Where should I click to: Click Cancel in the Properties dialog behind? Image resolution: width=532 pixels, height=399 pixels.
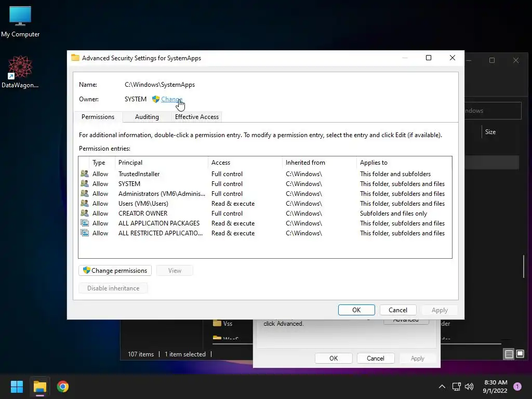pyautogui.click(x=375, y=358)
